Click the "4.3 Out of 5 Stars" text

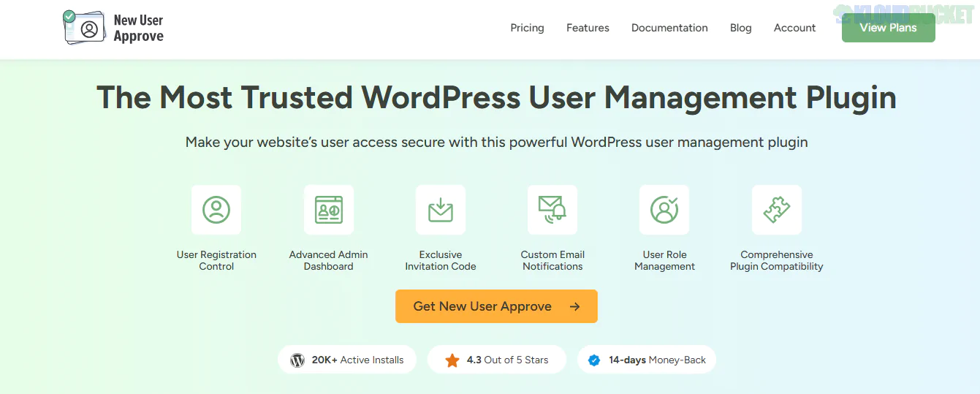(x=507, y=360)
